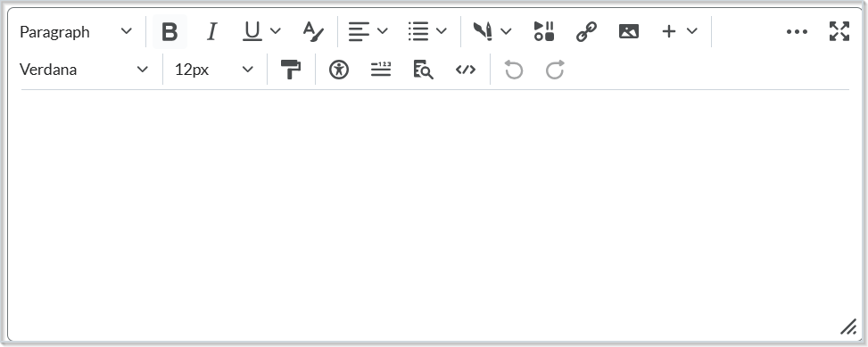Click the Insert Stuff media icon
Screen dimensions: 868x347
(x=544, y=31)
